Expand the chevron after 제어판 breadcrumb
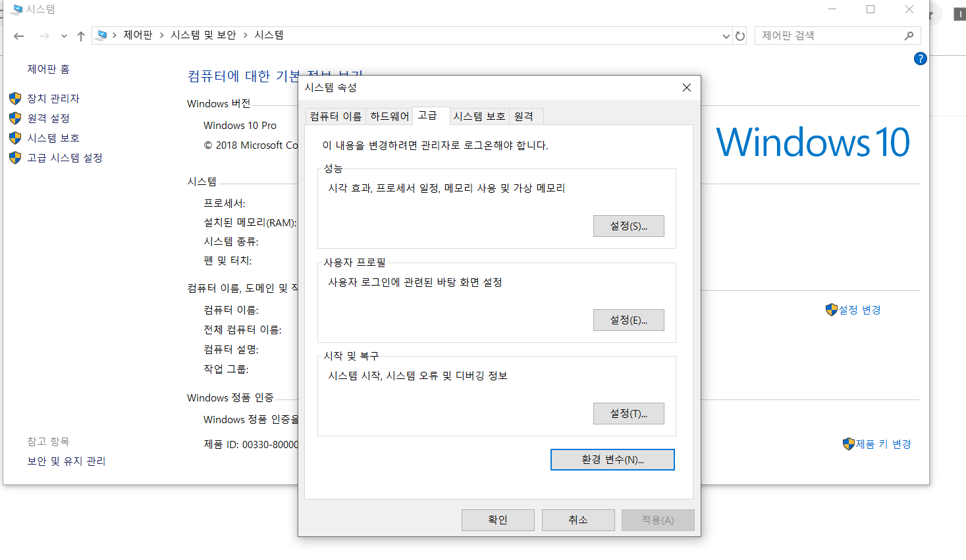Image resolution: width=966 pixels, height=560 pixels. 161,35
